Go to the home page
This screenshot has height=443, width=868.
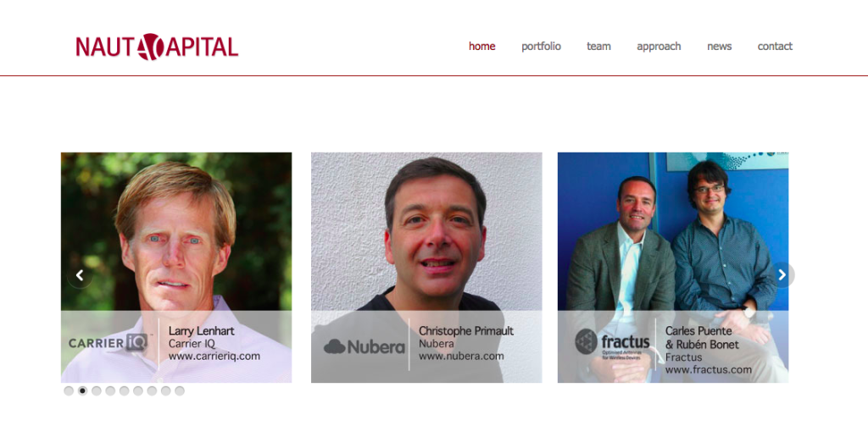click(x=481, y=47)
